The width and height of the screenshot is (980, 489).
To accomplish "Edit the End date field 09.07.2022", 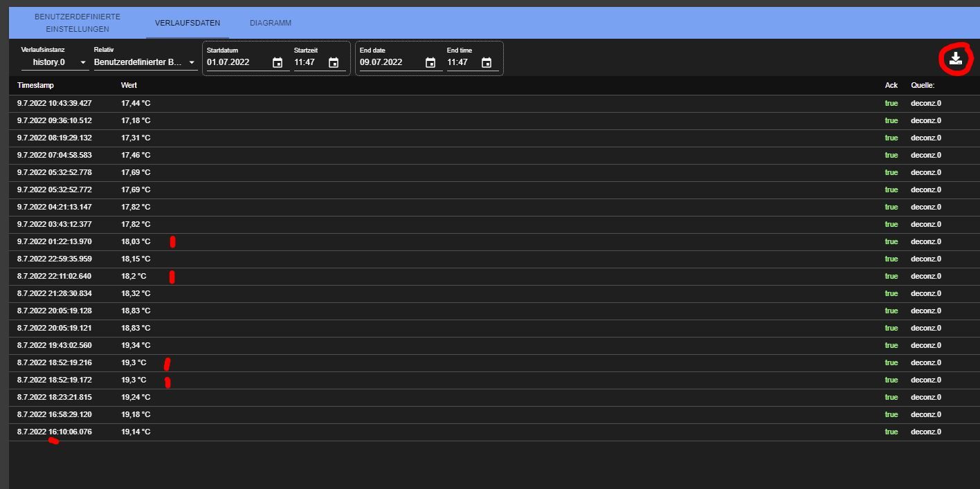I will (390, 62).
